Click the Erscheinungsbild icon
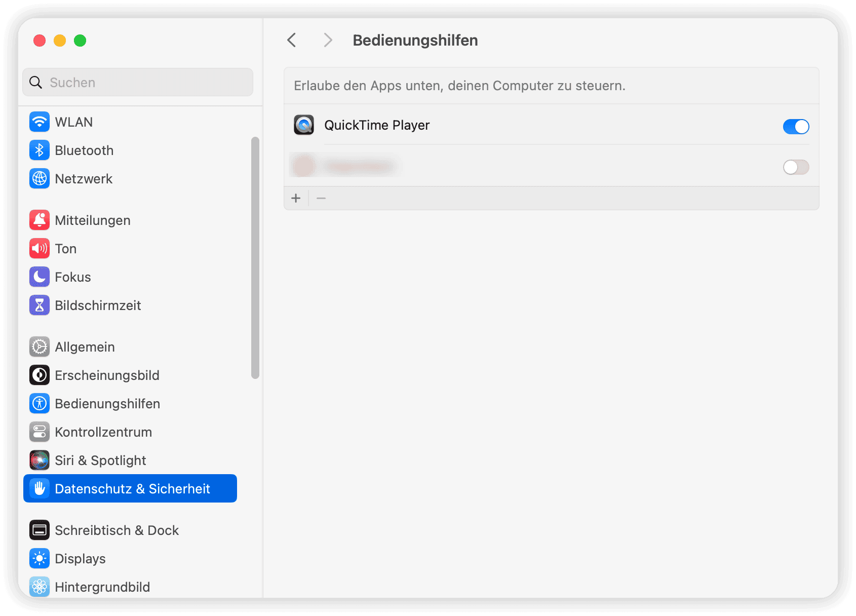The width and height of the screenshot is (856, 616). point(40,375)
